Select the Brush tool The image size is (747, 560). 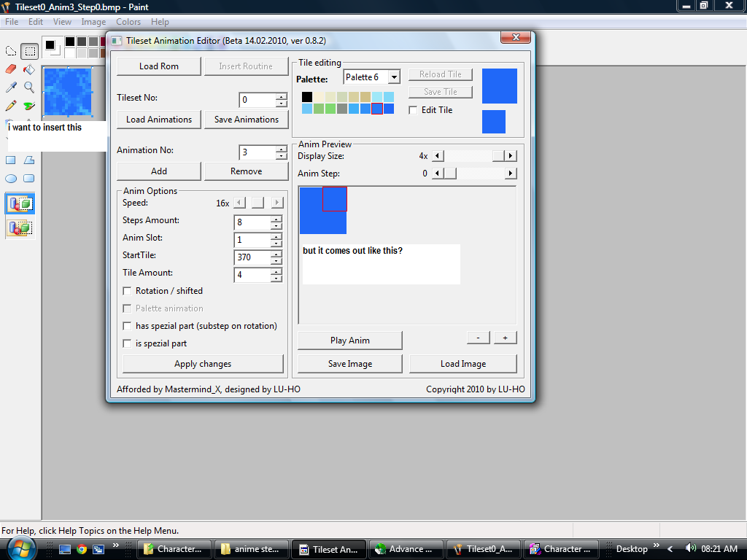[29, 106]
